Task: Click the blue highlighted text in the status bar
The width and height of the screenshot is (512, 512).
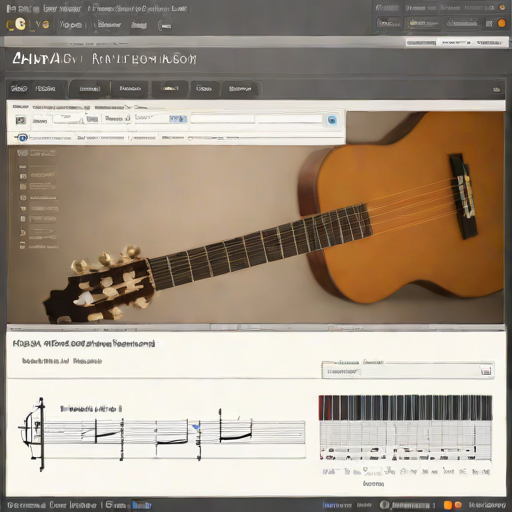Action: [x=142, y=505]
